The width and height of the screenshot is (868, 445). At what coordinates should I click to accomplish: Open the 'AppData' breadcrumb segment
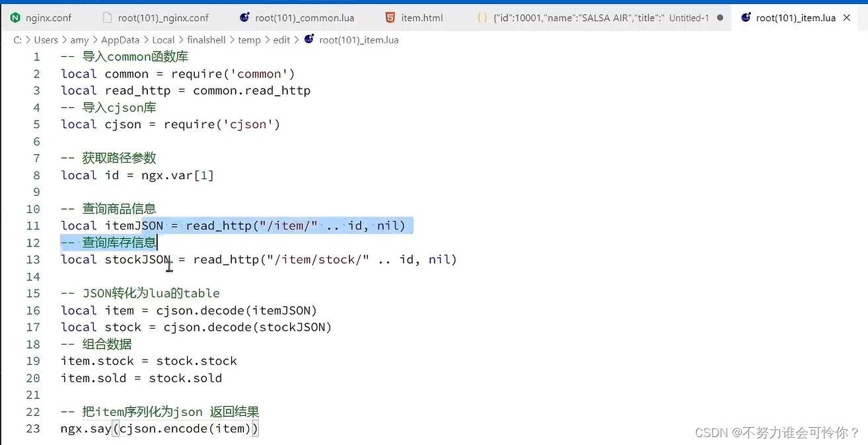pos(120,40)
